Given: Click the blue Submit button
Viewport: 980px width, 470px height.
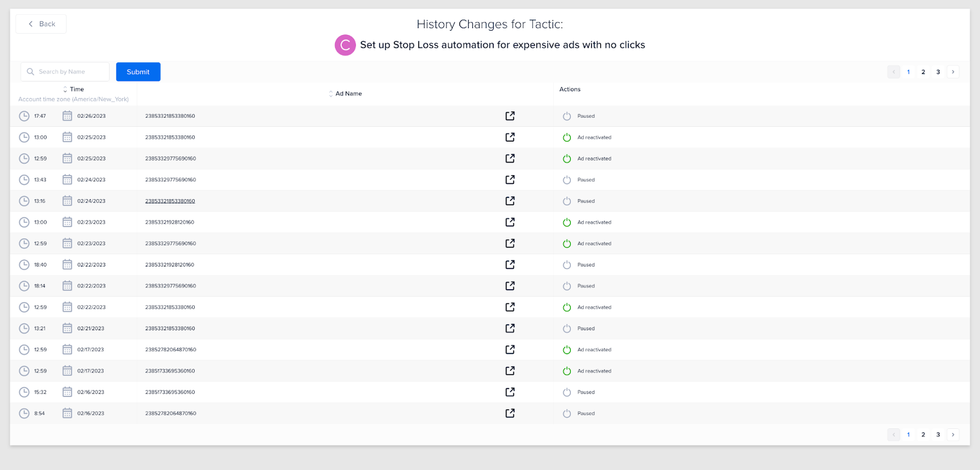Looking at the screenshot, I should point(138,72).
